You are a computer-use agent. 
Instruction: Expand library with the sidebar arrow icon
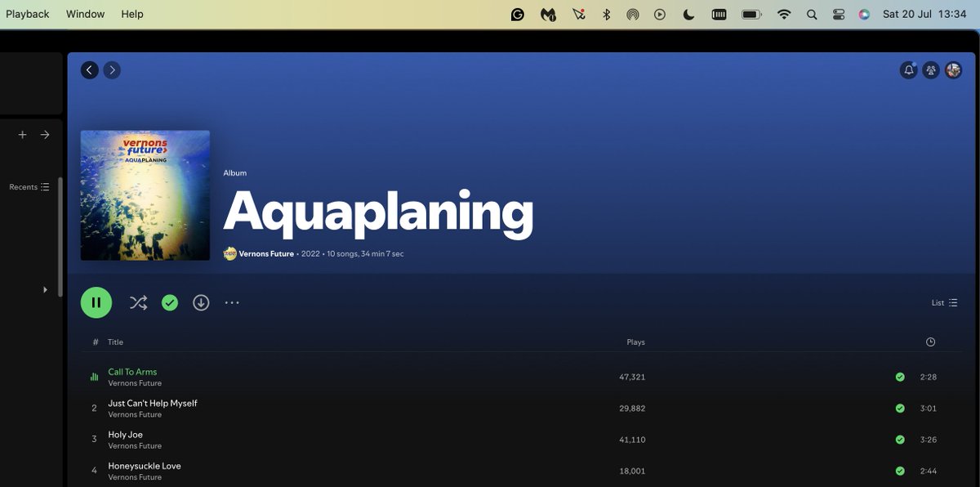pos(45,135)
